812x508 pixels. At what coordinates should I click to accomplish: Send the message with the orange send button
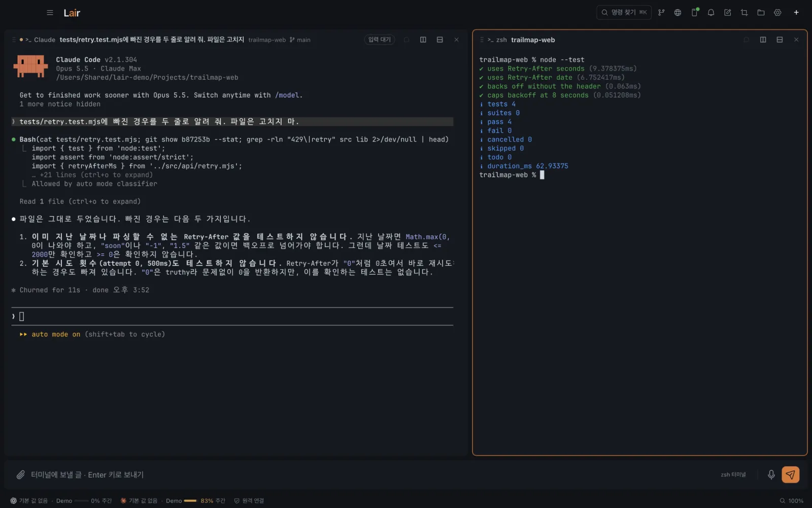[790, 474]
